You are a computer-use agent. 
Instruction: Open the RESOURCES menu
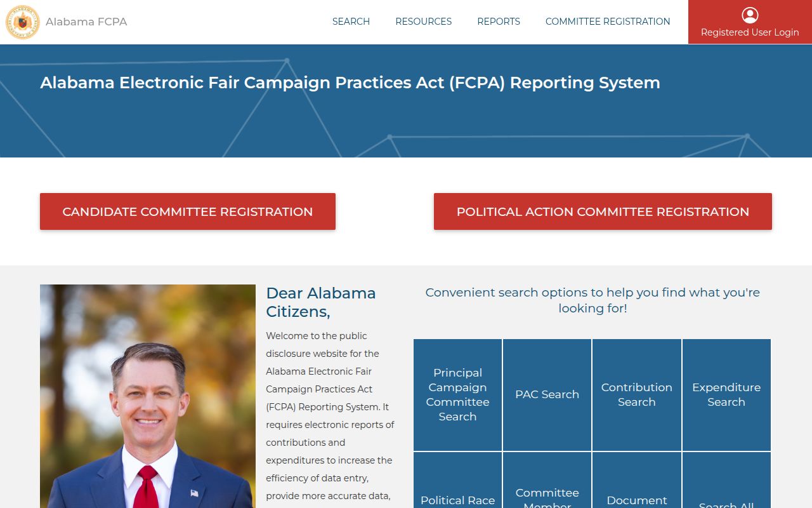point(424,22)
